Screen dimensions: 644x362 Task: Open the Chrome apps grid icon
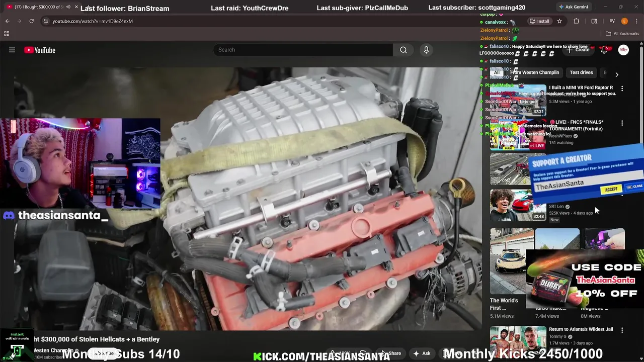[x=7, y=34]
